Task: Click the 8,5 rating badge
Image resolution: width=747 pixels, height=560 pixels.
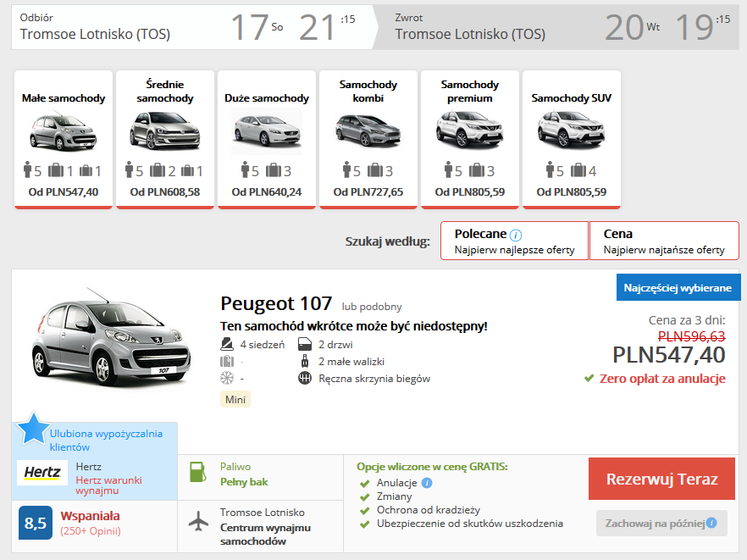Action: tap(36, 523)
